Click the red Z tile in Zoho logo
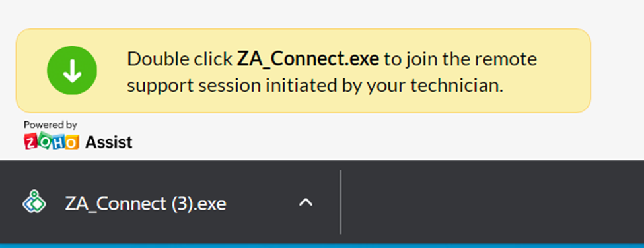This screenshot has width=644, height=248. pyautogui.click(x=32, y=141)
